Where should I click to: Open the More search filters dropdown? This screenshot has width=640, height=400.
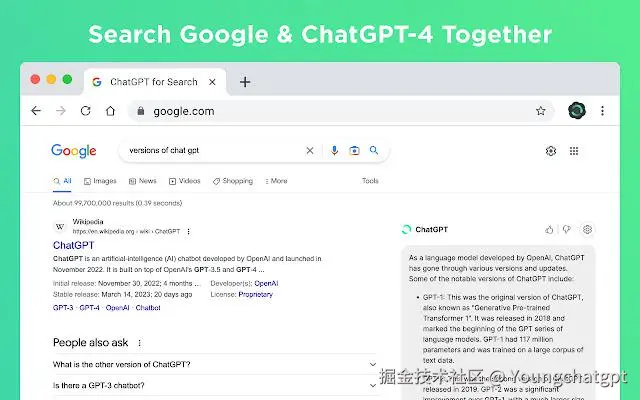pos(276,181)
